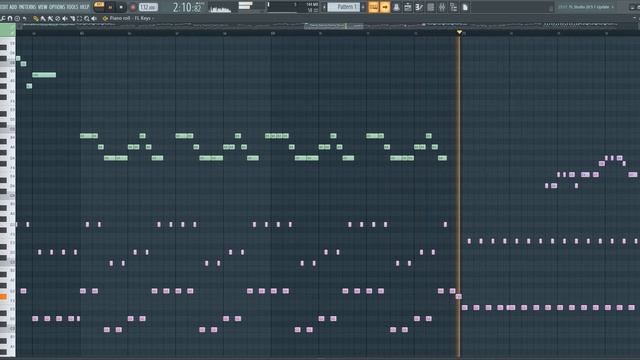Select the Draw pencil tool
The image size is (640, 360).
(36, 18)
